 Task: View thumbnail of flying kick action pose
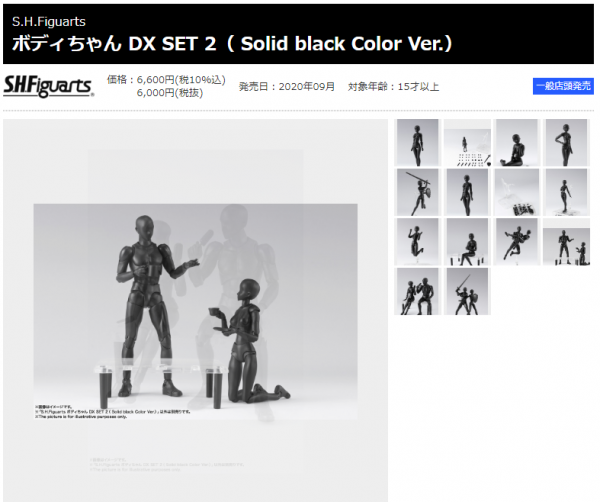(x=517, y=242)
